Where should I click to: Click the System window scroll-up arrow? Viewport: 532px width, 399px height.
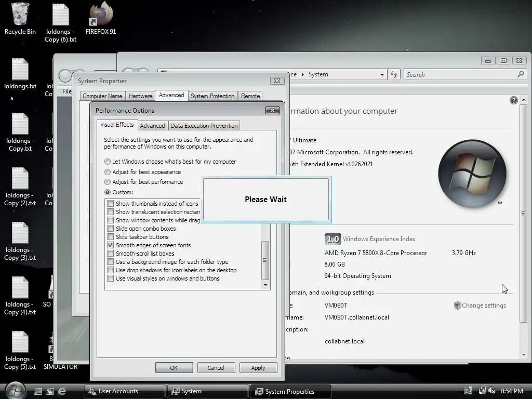pyautogui.click(x=524, y=100)
